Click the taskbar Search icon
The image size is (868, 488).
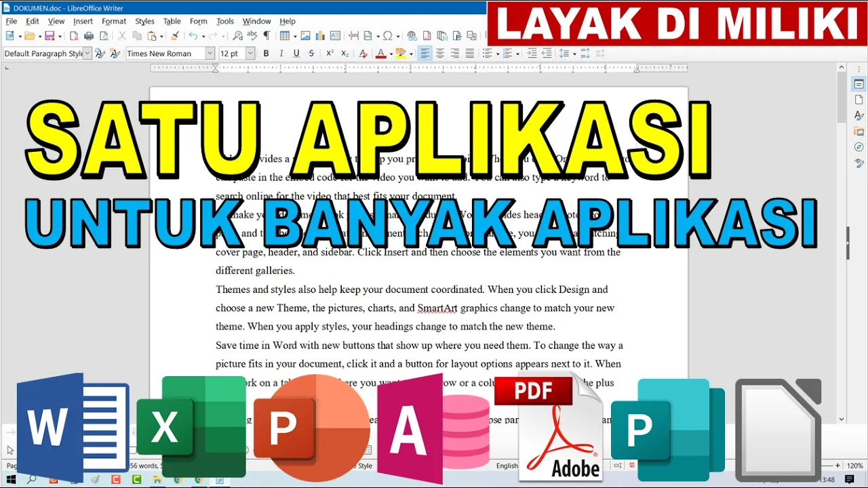pos(31,479)
